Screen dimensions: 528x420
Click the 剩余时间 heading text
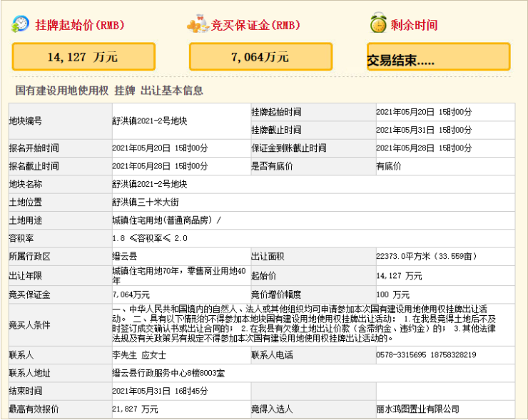click(x=414, y=26)
